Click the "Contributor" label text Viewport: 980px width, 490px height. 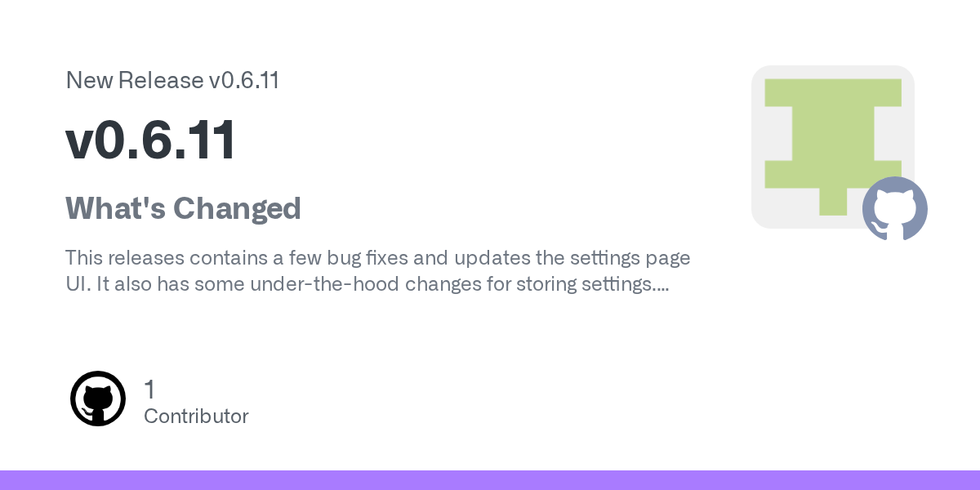coord(196,416)
